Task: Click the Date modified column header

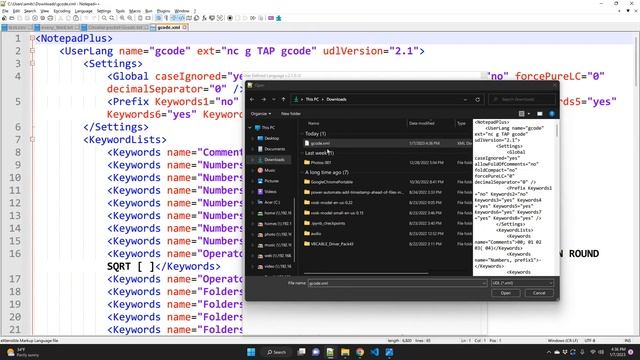Action: pos(422,123)
